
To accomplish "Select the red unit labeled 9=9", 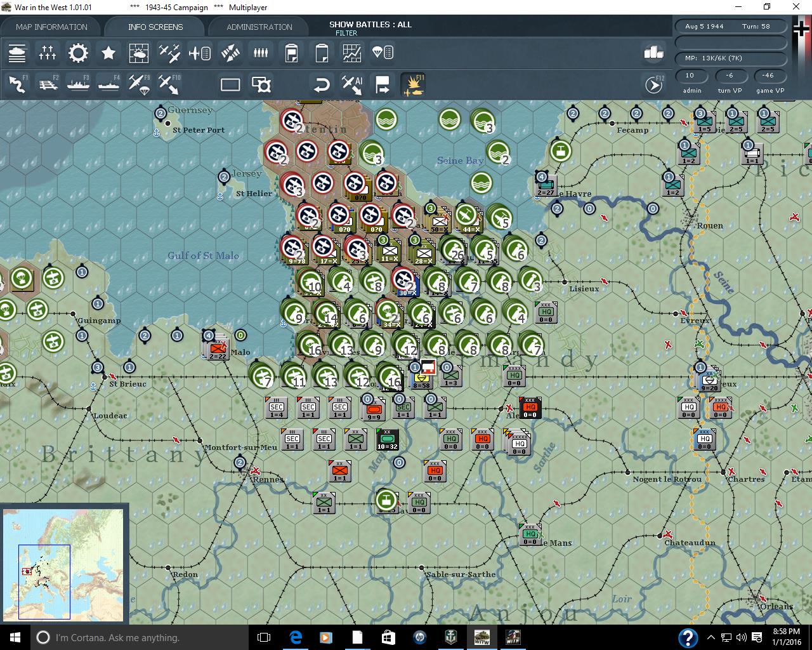I will [374, 409].
